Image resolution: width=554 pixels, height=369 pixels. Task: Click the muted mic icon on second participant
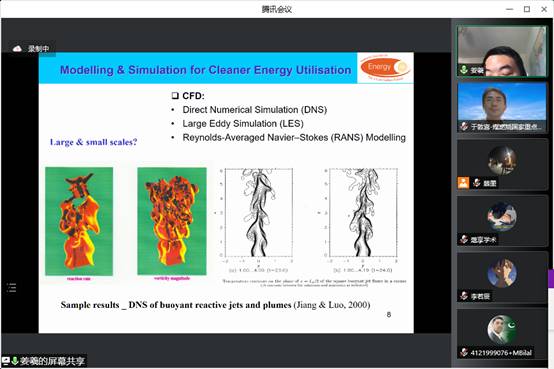click(x=464, y=126)
